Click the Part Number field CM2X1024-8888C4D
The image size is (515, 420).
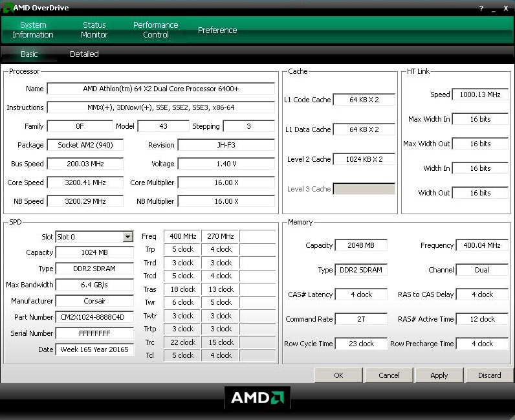94,317
